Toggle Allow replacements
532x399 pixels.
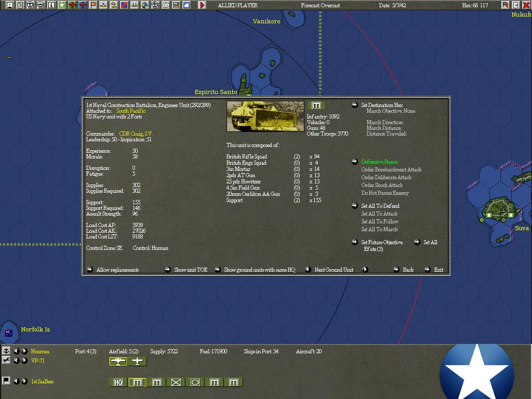point(117,270)
